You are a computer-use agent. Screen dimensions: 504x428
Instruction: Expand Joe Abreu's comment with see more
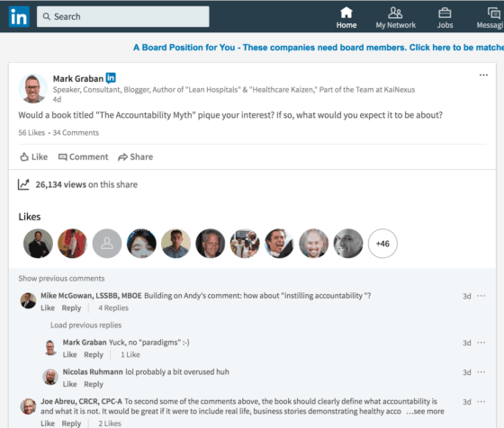[x=425, y=411]
